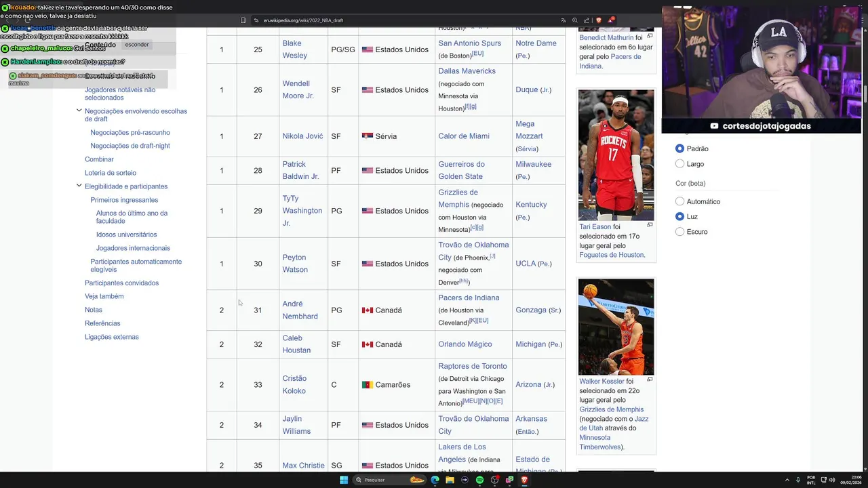The image size is (868, 488).
Task: Open network and volume tray icons
Action: point(827,480)
